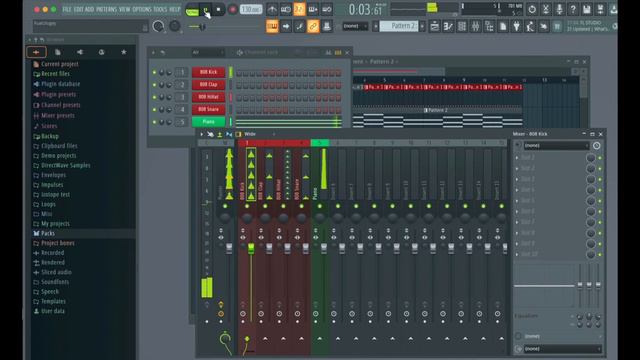This screenshot has width=640, height=360.
Task: Toggle the highlighted countdown icon in top toolbar
Action: 300,9
